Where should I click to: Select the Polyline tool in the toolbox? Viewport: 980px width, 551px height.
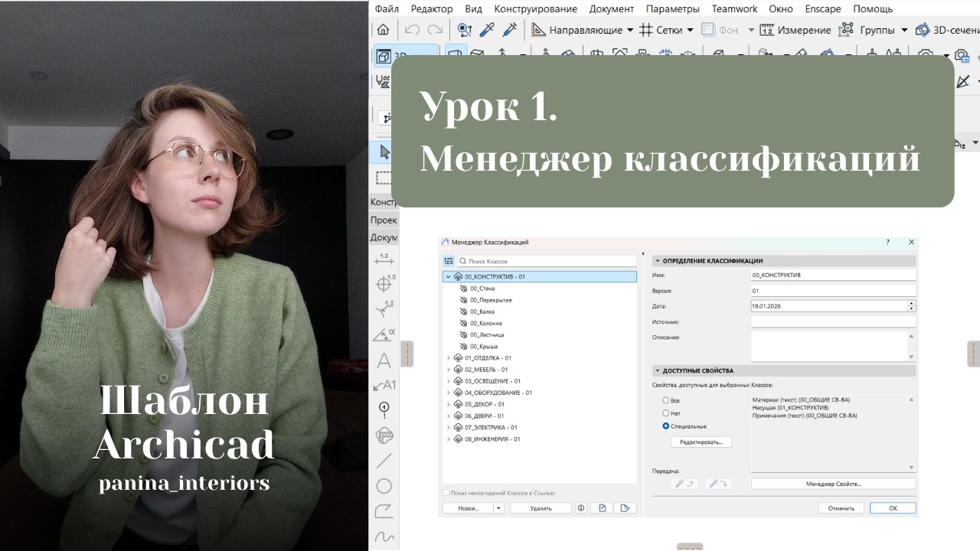click(x=384, y=511)
